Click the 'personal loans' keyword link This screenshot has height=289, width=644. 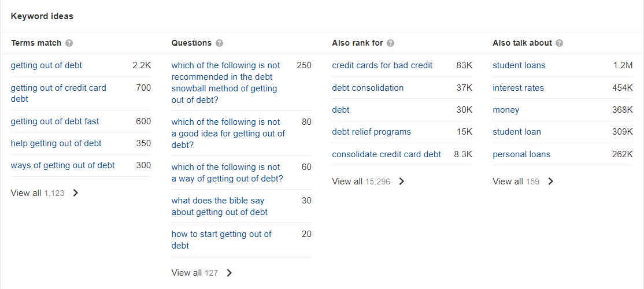click(521, 155)
